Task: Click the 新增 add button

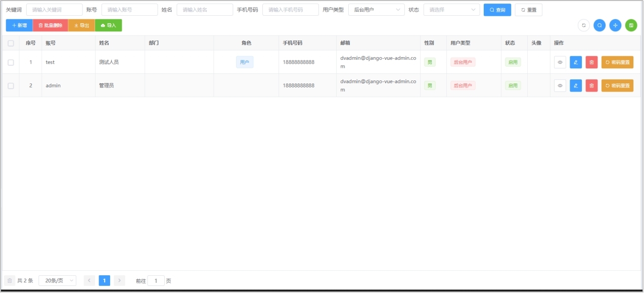Action: coord(18,25)
